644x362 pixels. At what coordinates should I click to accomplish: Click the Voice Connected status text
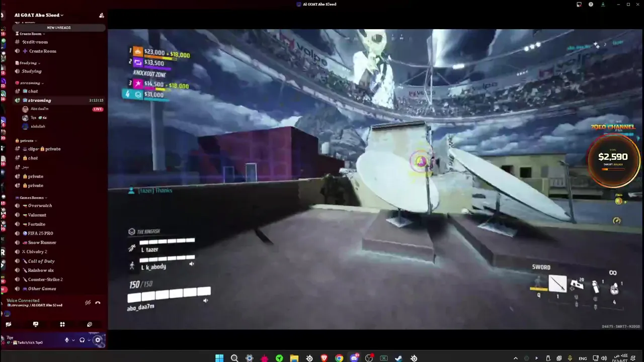(23, 301)
